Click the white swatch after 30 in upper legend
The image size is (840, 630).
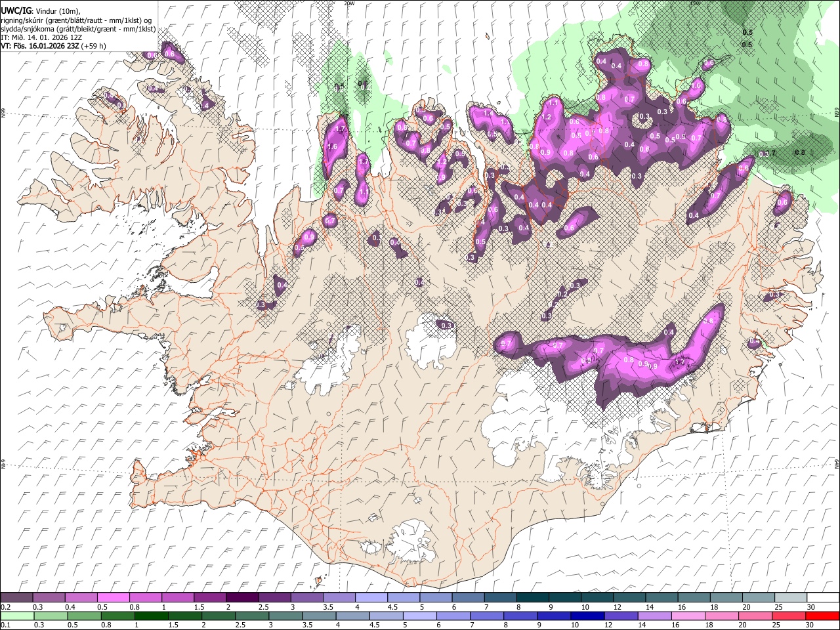823,597
